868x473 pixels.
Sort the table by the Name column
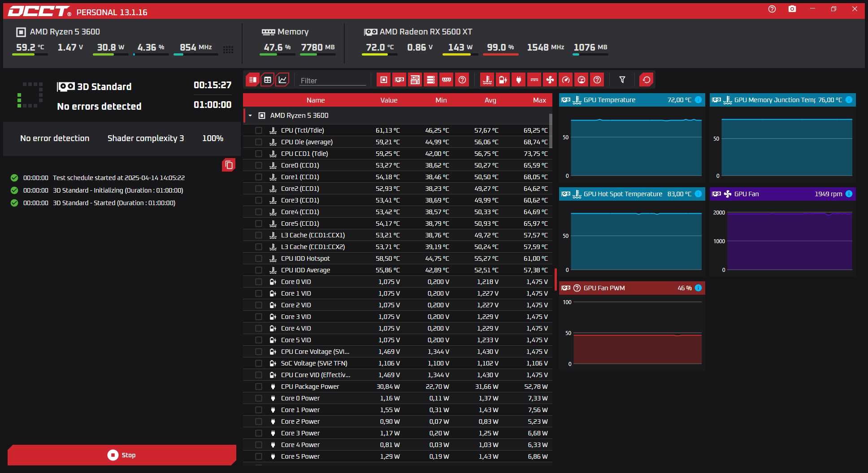coord(316,100)
